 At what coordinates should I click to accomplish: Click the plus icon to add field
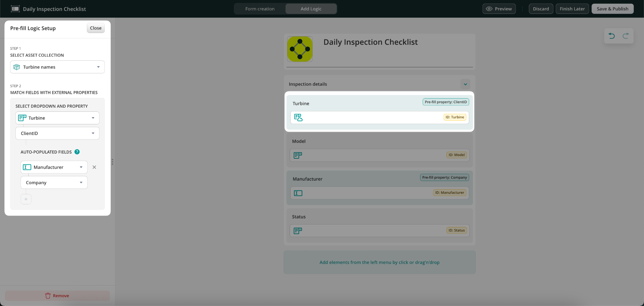point(26,199)
